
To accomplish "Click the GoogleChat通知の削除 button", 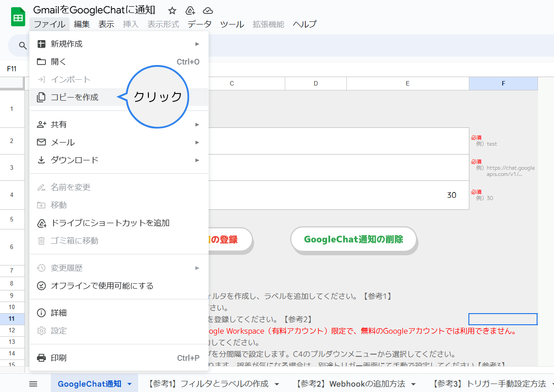I will 353,239.
